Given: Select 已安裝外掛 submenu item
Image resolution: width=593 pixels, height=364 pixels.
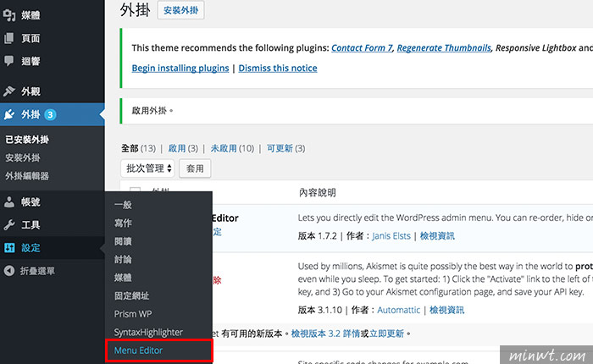Looking at the screenshot, I should click(27, 140).
